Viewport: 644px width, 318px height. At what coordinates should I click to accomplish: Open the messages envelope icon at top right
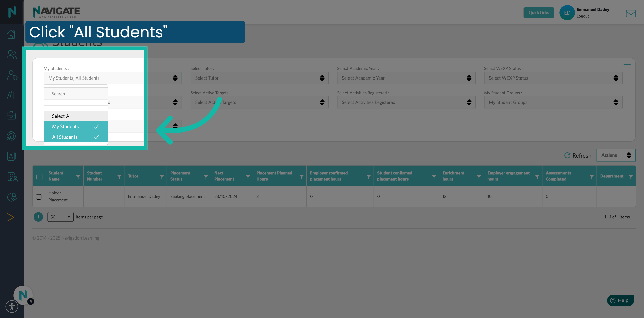pyautogui.click(x=631, y=13)
